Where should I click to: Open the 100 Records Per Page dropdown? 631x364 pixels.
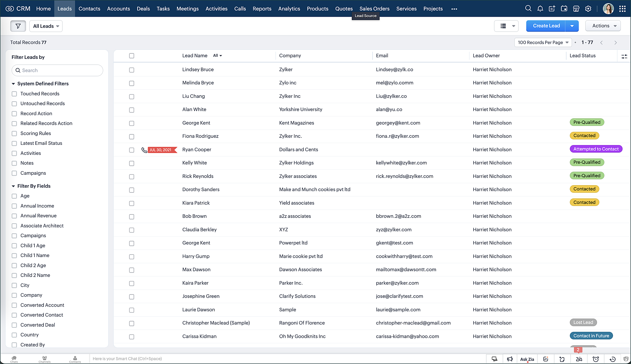pos(543,43)
